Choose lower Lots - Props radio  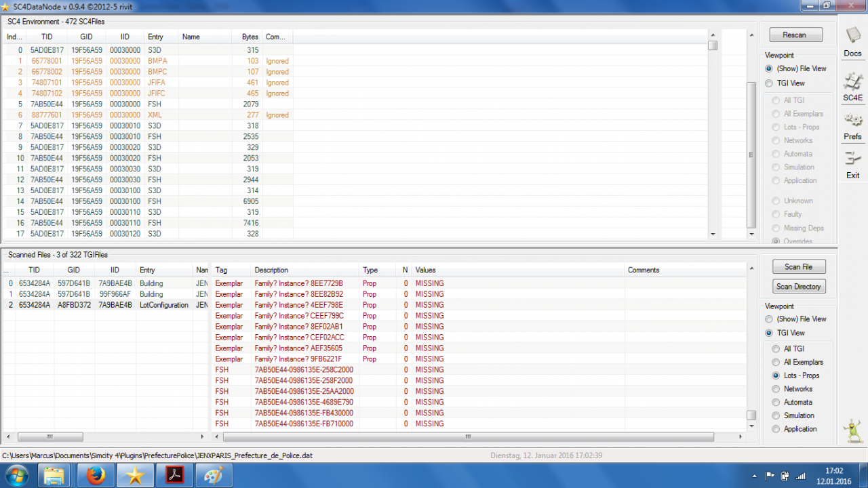pos(776,375)
